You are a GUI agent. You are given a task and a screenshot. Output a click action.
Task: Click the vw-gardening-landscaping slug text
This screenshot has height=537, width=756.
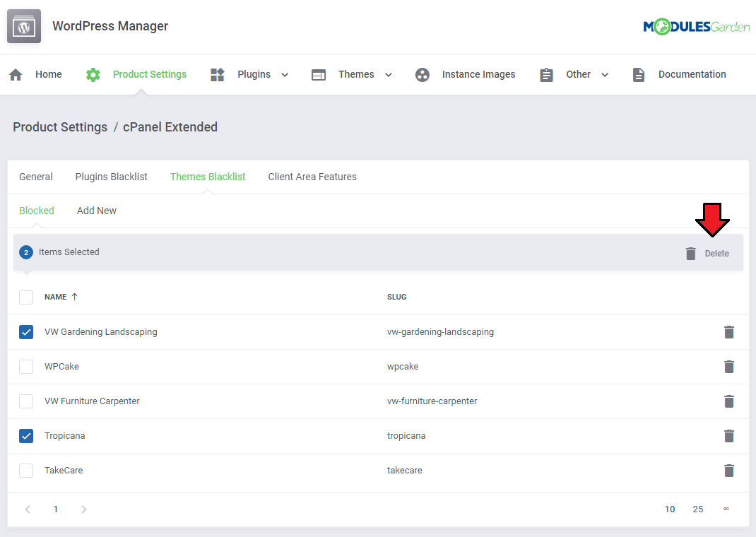point(440,332)
